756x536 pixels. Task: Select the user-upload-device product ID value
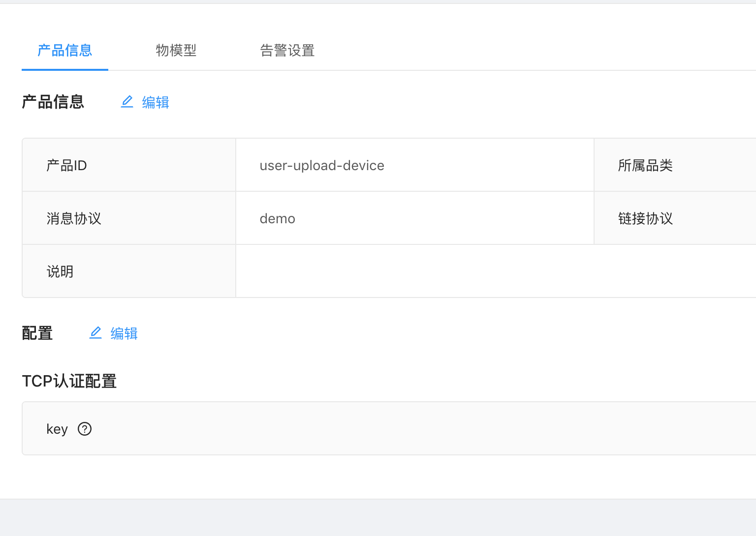coord(322,165)
